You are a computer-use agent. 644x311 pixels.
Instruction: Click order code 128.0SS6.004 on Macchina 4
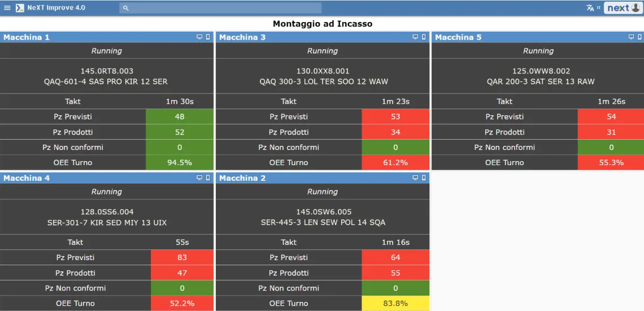pos(107,213)
